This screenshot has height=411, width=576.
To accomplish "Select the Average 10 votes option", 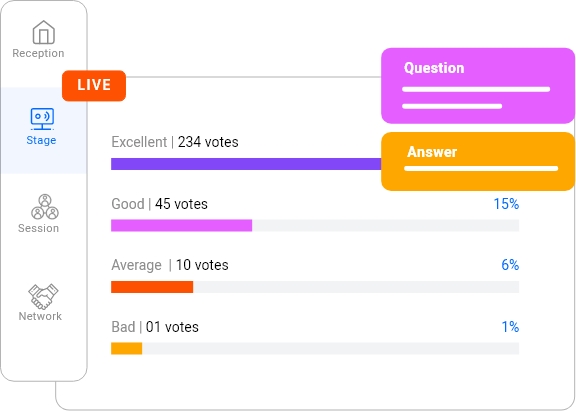I will [170, 265].
